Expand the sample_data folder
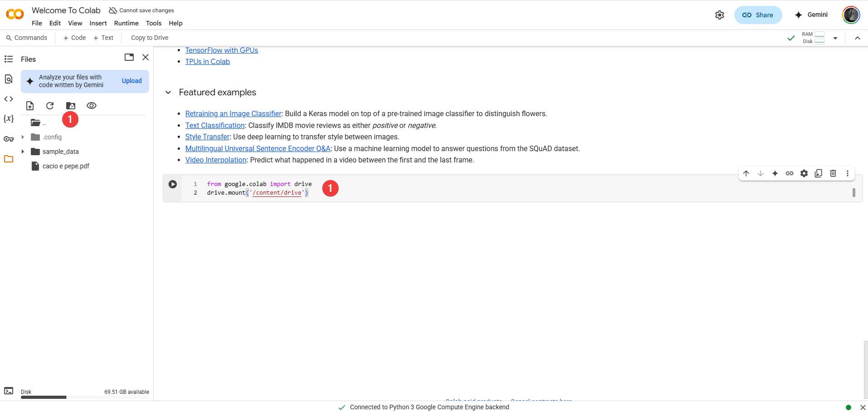The image size is (868, 412). pos(23,152)
